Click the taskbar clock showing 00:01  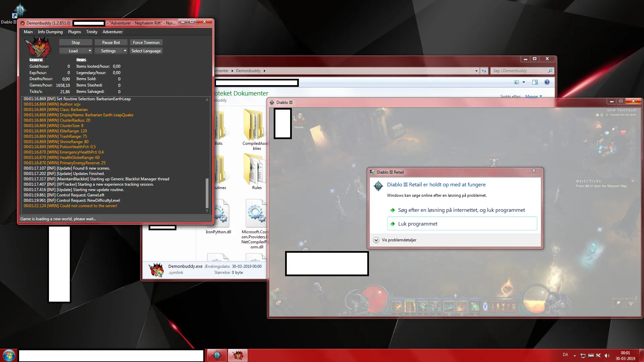[x=625, y=356]
